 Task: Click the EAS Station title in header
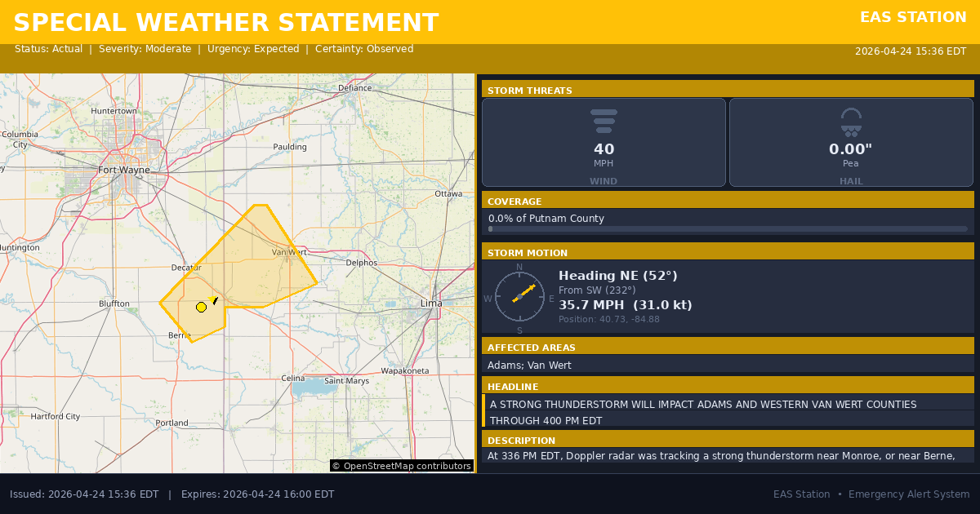[913, 17]
